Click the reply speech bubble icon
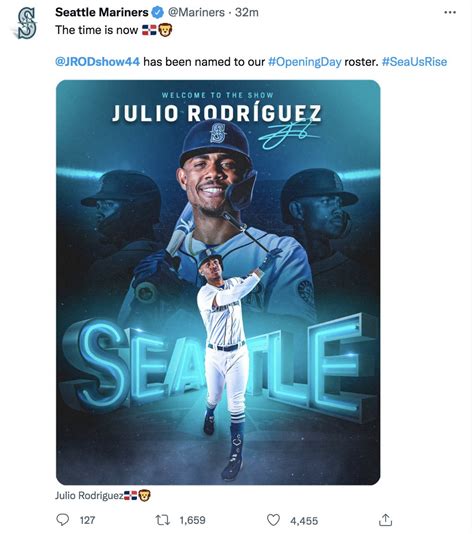The image size is (474, 534). click(x=62, y=520)
